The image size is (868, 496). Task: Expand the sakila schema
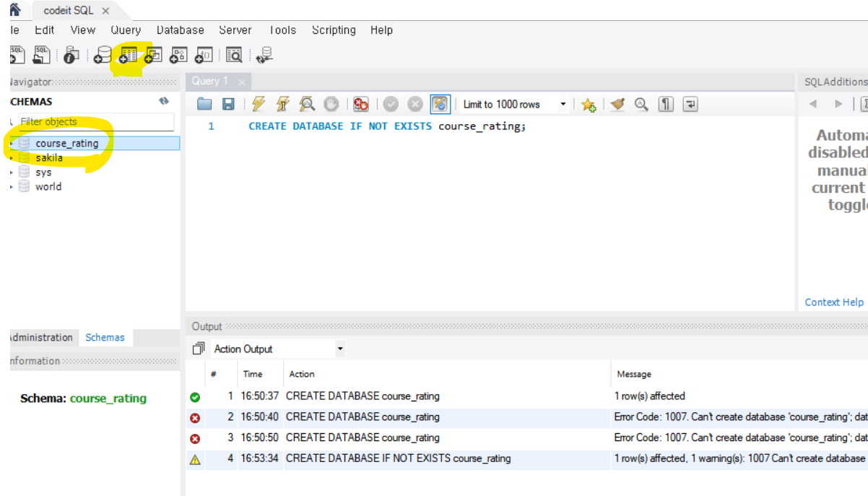point(12,157)
